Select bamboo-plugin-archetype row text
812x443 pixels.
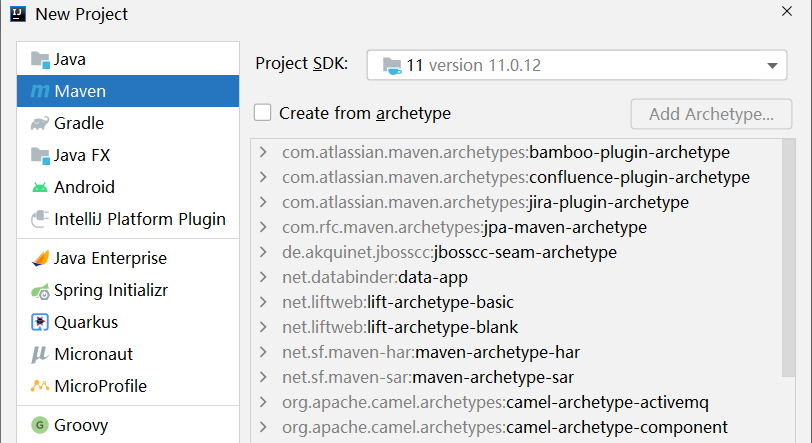tap(506, 152)
